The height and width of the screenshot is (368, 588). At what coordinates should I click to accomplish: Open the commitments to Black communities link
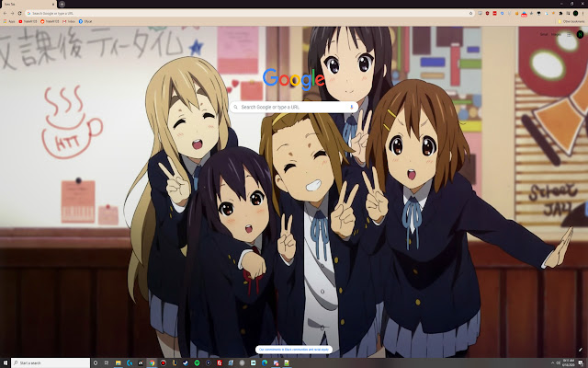(294, 350)
